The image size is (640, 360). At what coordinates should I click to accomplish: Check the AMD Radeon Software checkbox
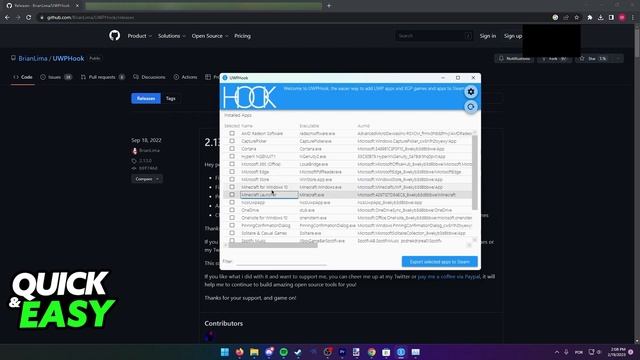pos(232,133)
